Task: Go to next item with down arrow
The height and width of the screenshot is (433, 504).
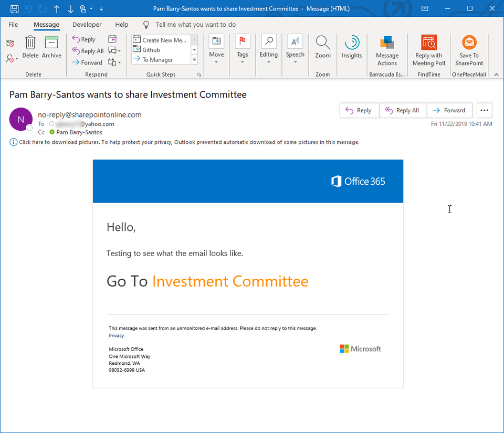Action: (x=70, y=9)
